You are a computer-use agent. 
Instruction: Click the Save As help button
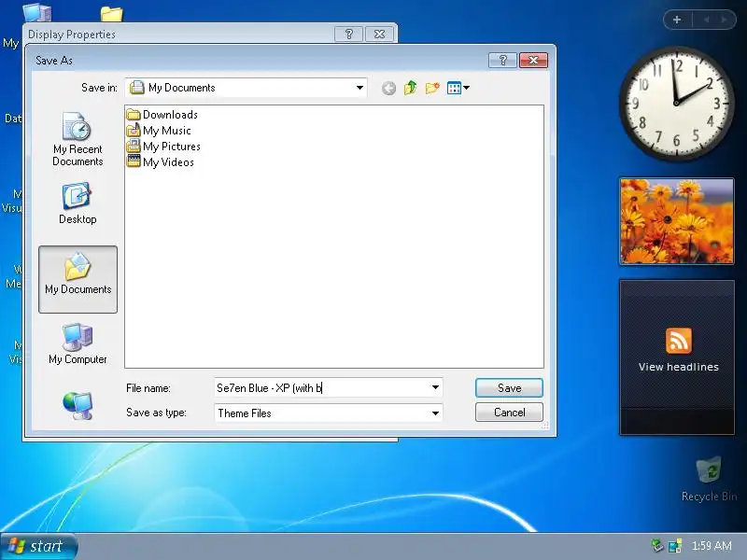coord(502,61)
